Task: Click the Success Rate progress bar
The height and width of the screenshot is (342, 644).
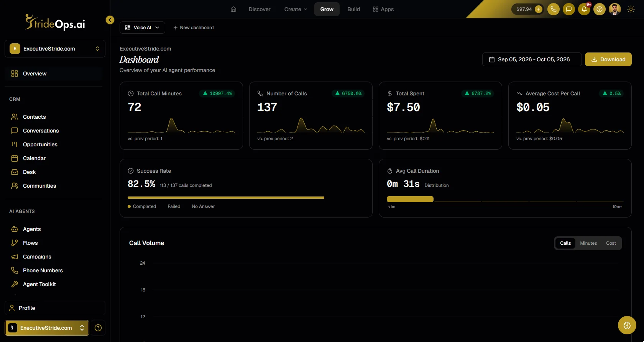Action: click(x=226, y=198)
